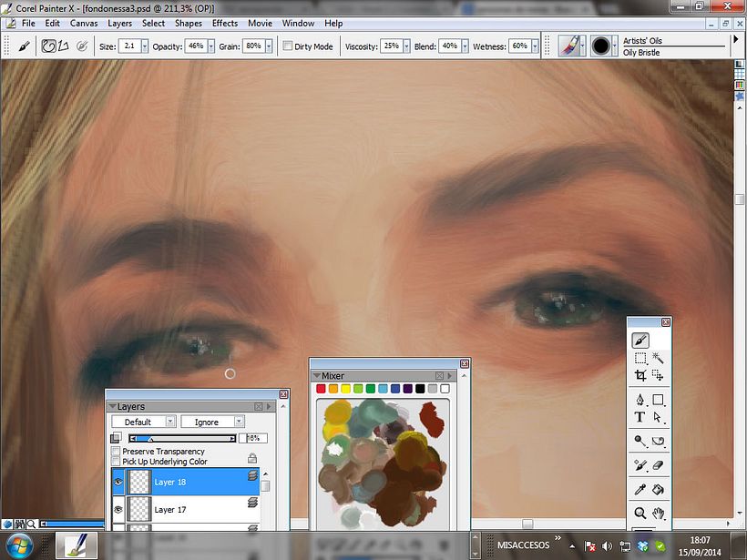
Task: Select the Pen tool in toolbox
Action: (x=640, y=400)
